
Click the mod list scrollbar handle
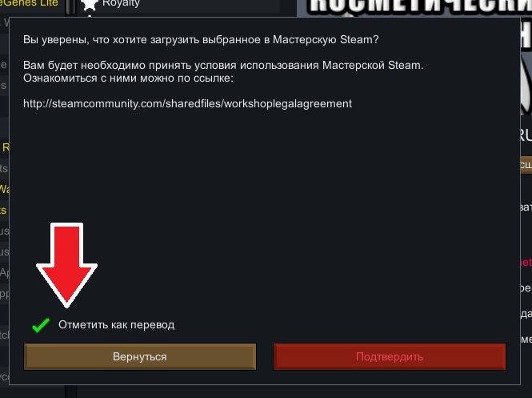click(x=70, y=6)
